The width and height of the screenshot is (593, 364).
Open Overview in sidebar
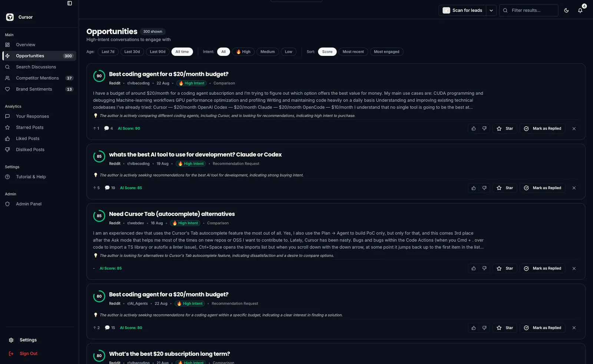point(39,45)
